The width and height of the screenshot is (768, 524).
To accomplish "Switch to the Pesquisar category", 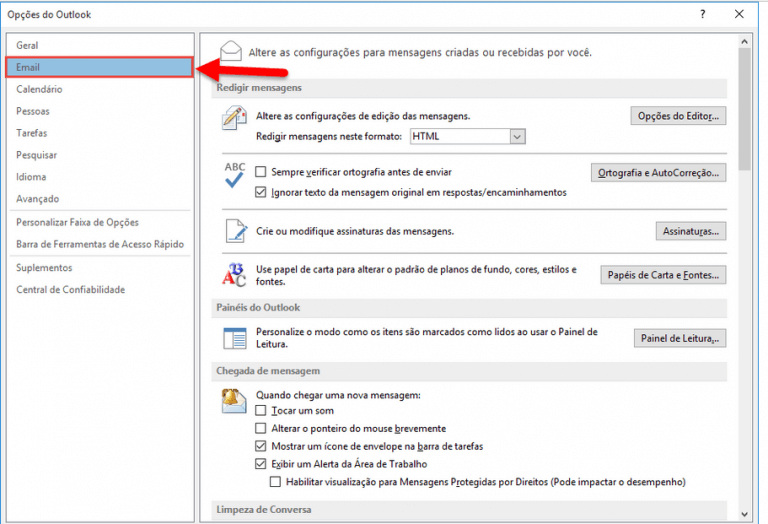I will click(x=100, y=155).
